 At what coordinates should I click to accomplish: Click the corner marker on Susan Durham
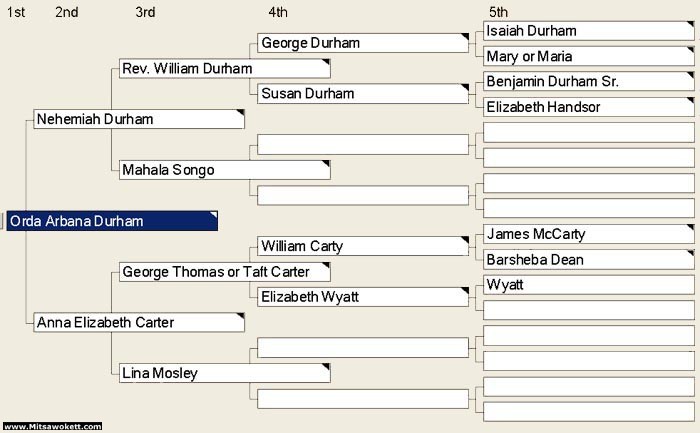(465, 87)
